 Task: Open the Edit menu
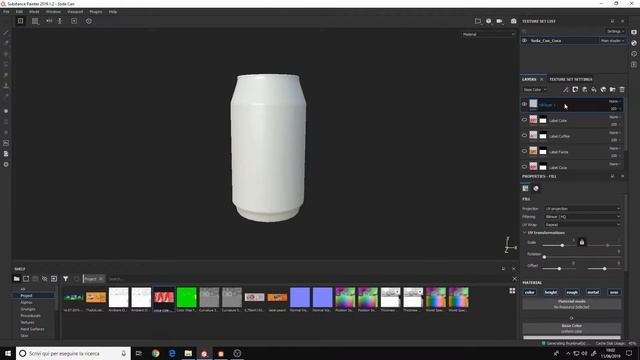(19, 12)
